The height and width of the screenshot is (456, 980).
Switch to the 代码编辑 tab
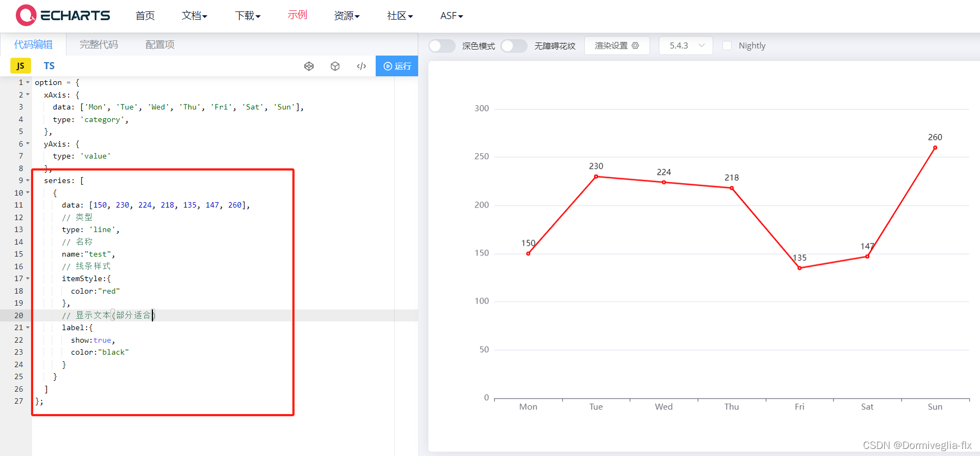click(33, 44)
